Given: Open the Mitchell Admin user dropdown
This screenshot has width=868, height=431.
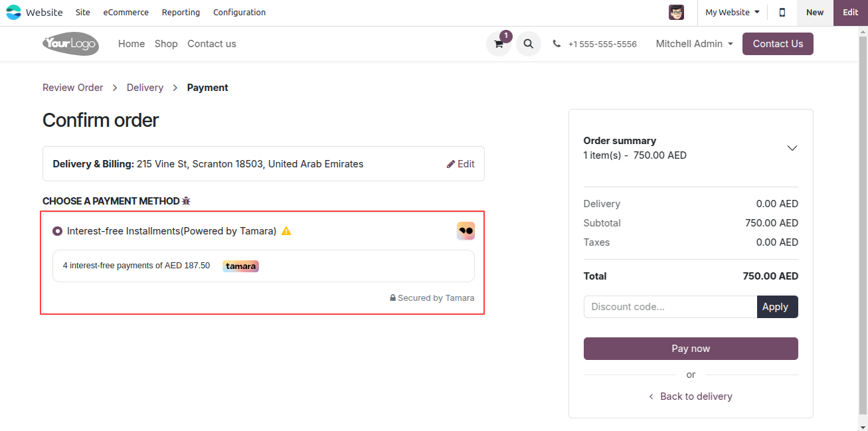Looking at the screenshot, I should 695,44.
